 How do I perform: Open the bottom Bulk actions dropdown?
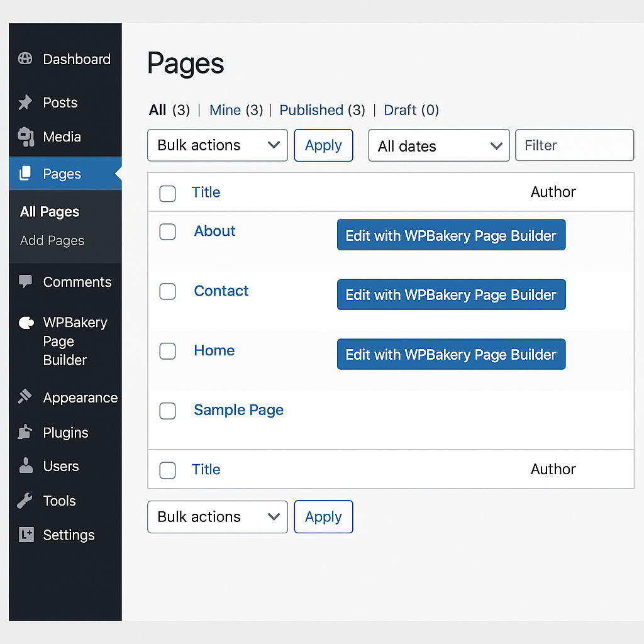pyautogui.click(x=217, y=517)
